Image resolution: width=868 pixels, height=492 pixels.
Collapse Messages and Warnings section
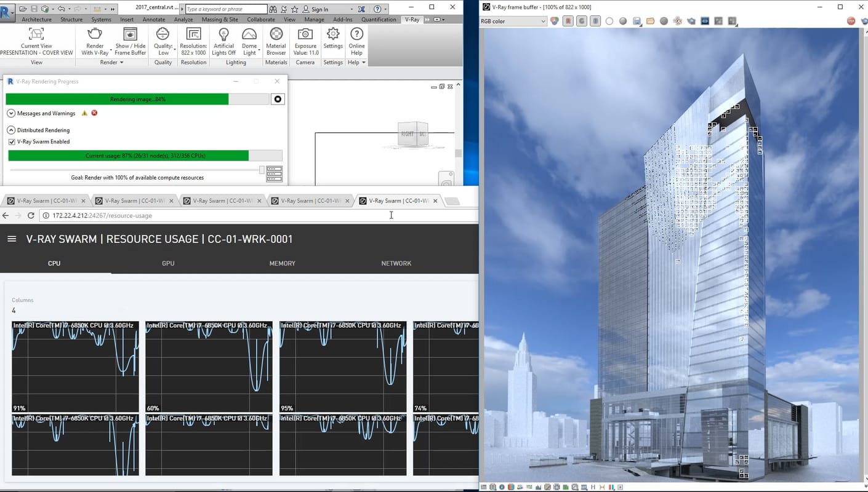click(11, 113)
